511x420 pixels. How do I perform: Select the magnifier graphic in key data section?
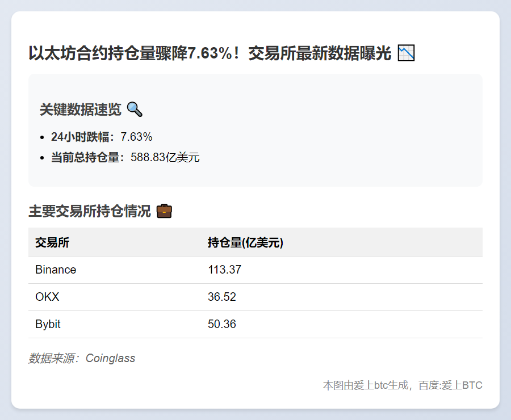(x=135, y=110)
